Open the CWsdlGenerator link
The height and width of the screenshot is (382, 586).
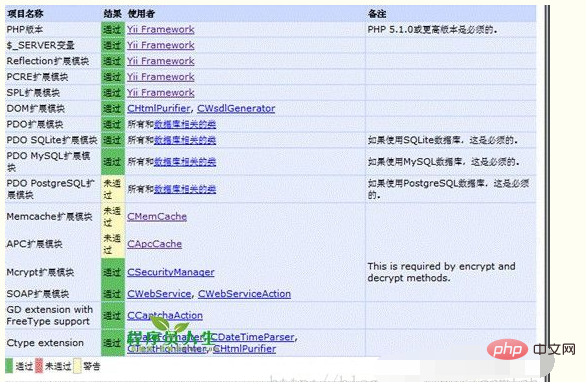pyautogui.click(x=236, y=108)
